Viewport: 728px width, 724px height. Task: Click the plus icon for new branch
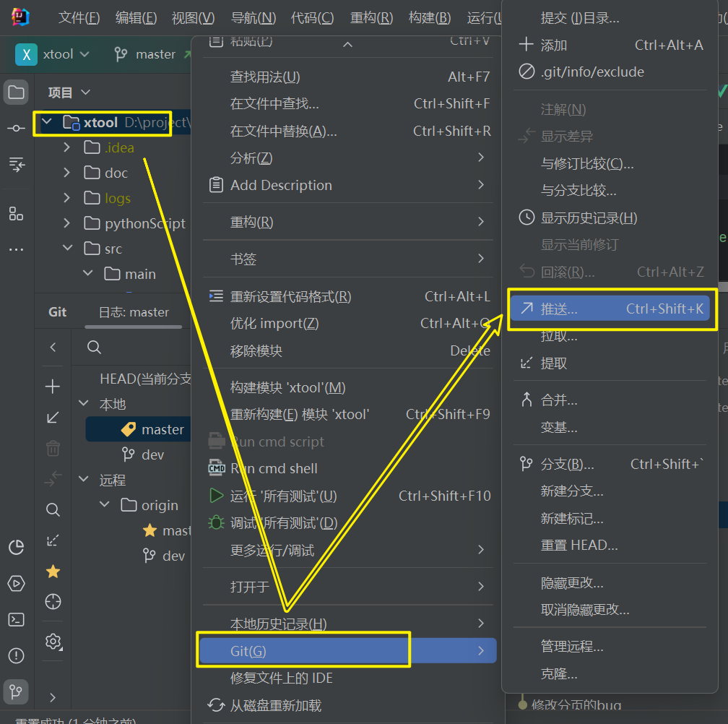(x=53, y=387)
